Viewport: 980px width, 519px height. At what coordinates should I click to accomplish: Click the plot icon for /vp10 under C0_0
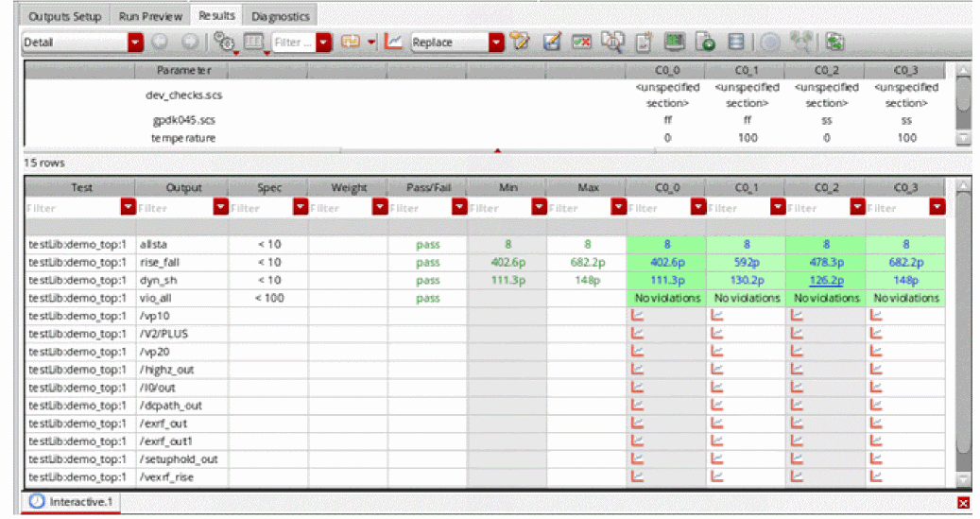click(638, 316)
